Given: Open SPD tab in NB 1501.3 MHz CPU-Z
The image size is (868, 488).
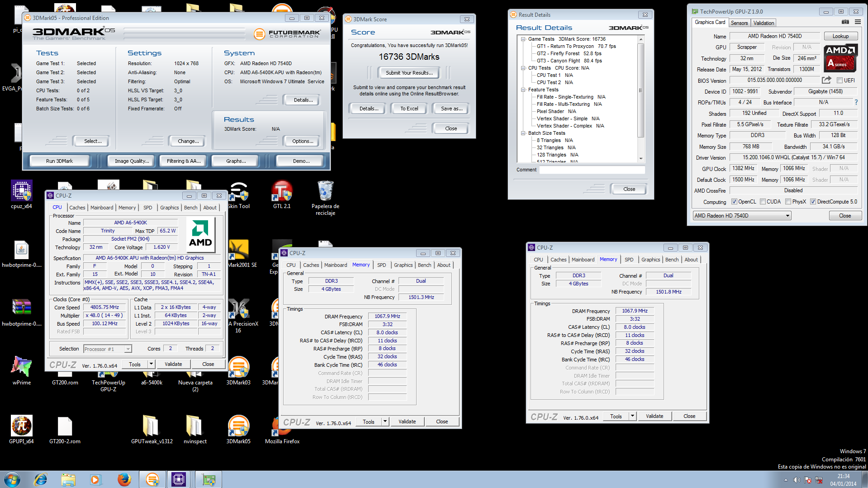Looking at the screenshot, I should point(382,265).
